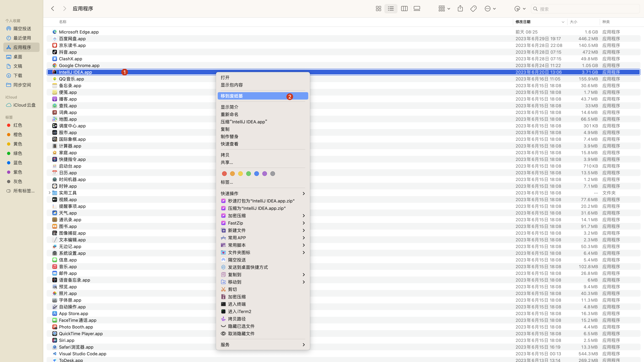644x362 pixels.
Task: Go forward with the right chevron button
Action: click(65, 9)
